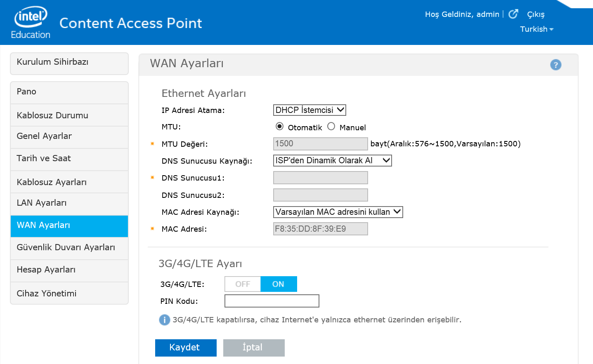Go to Pano in sidebar
This screenshot has height=364, width=593.
[69, 93]
